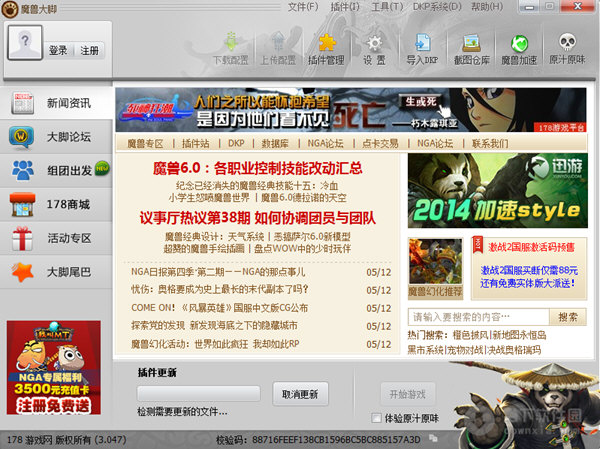Click the 导入DKP import icon
The height and width of the screenshot is (449, 600).
(x=422, y=49)
